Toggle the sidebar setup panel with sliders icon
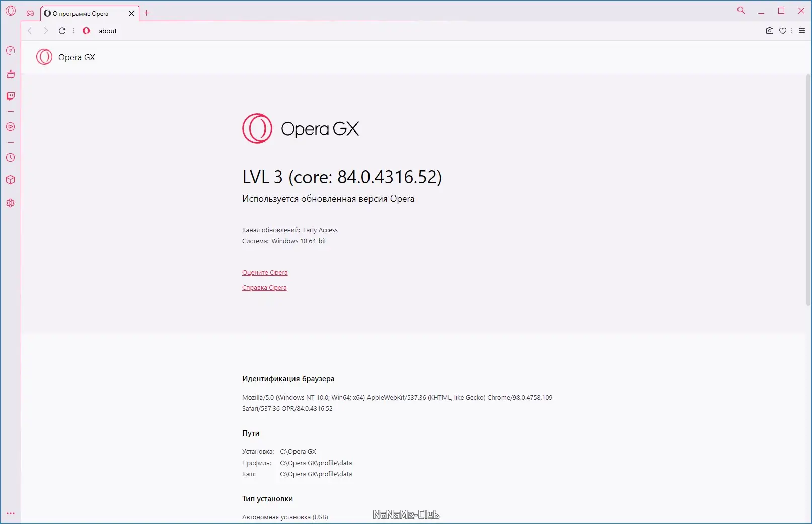Viewport: 812px width, 524px height. coord(801,31)
